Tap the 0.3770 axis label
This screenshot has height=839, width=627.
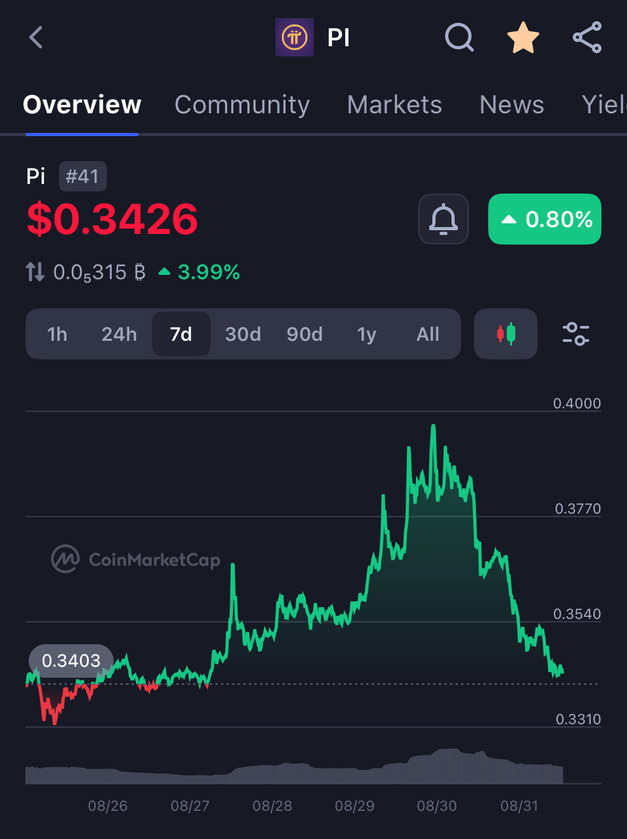pyautogui.click(x=578, y=508)
